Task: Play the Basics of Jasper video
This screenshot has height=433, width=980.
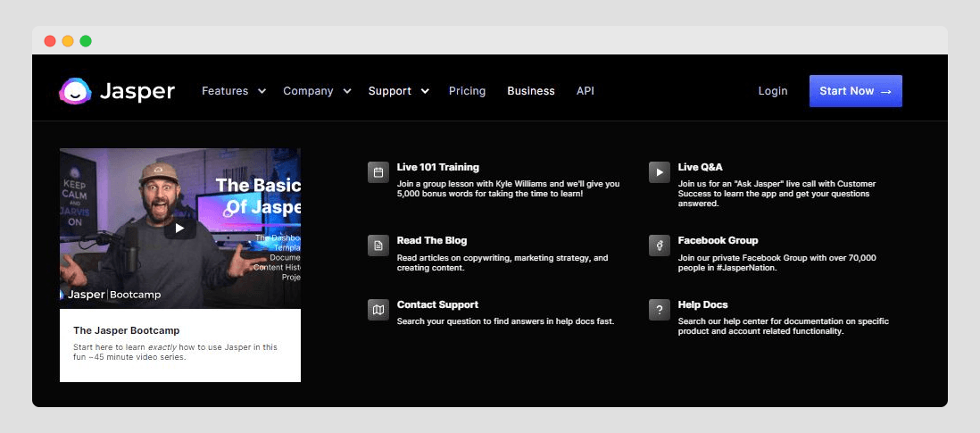Action: [180, 228]
